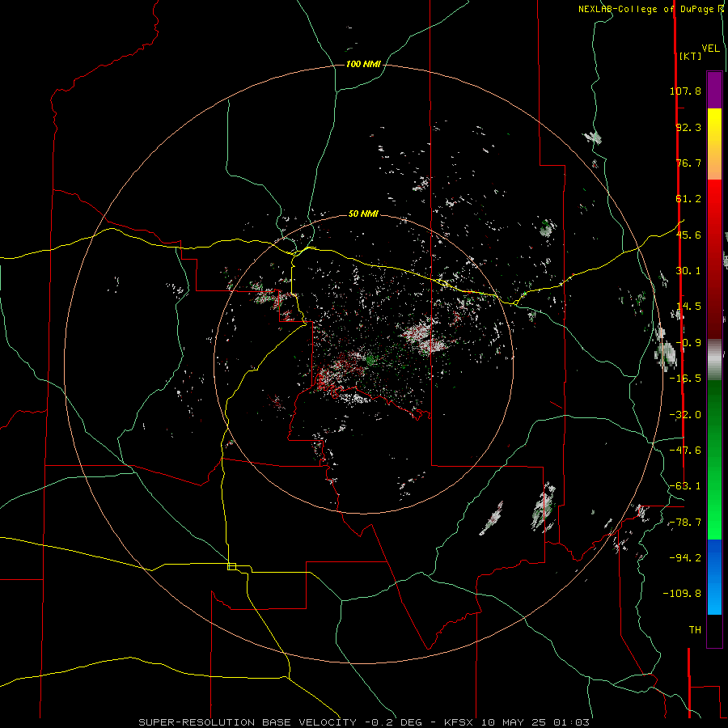
Task: Select the 14.5 scale value
Action: pos(688,307)
